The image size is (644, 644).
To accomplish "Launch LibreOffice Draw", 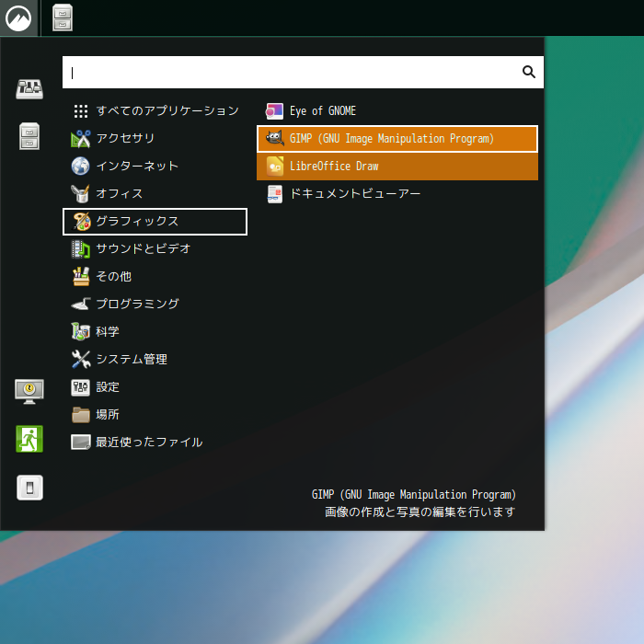I will click(x=397, y=167).
